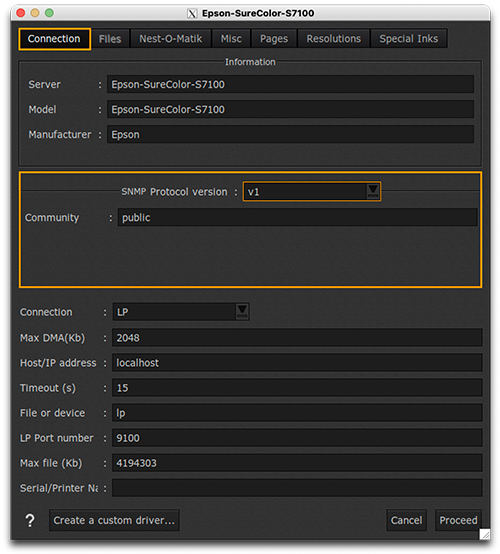Open the Nest-O-Matik tab

[x=171, y=39]
